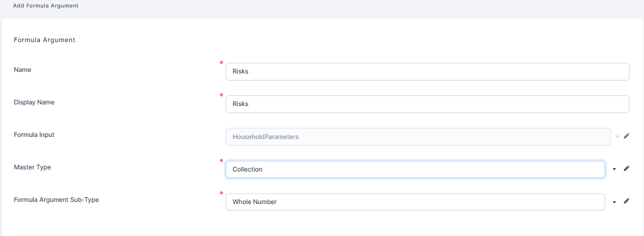Click the Collection combo box field
The image size is (644, 236).
tap(415, 169)
